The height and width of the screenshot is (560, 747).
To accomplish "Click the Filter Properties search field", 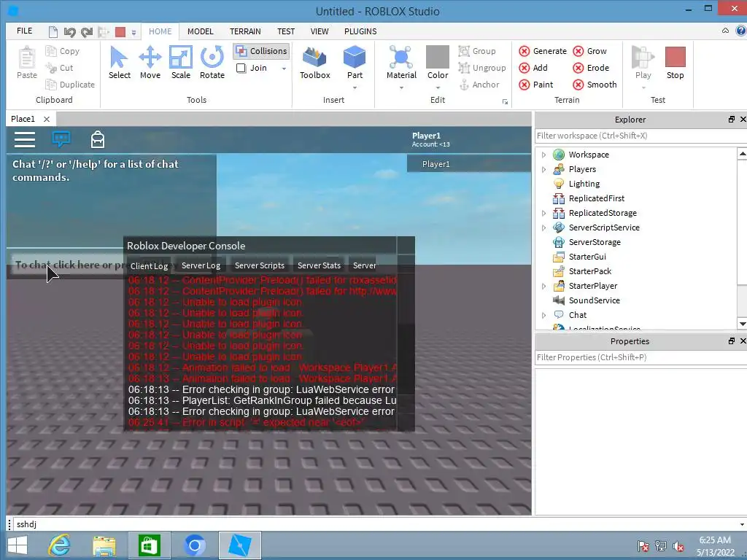I will click(x=638, y=357).
